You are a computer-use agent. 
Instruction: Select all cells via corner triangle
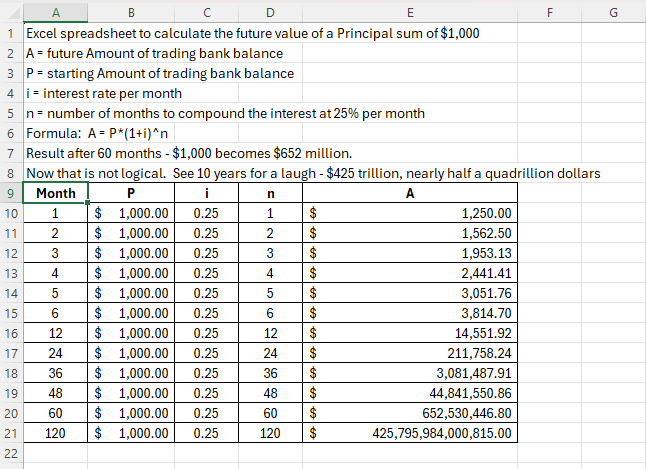click(12, 13)
